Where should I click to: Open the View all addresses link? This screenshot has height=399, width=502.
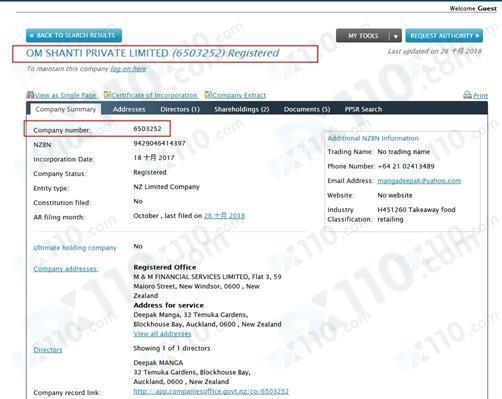[x=162, y=334]
